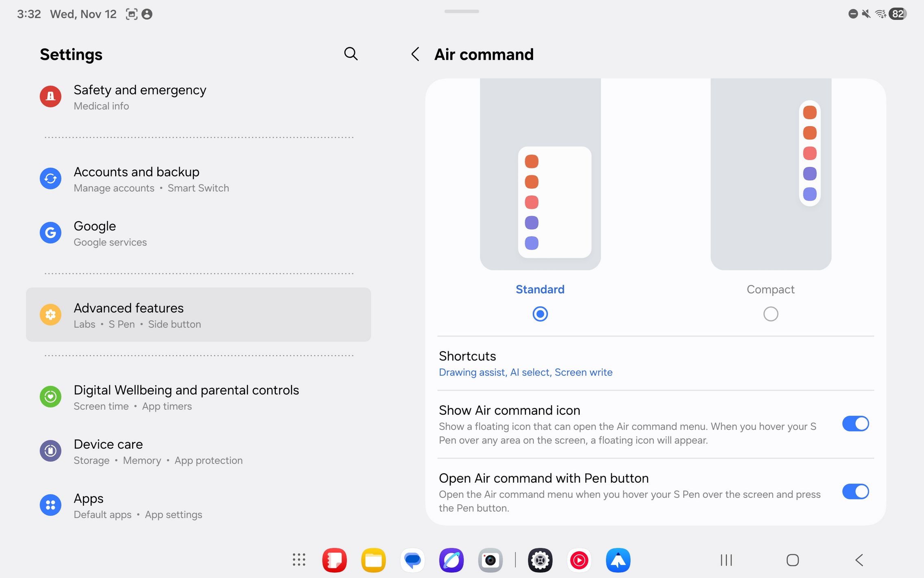Open the yellow My Files folder app
Viewport: 924px width, 578px height.
click(x=373, y=560)
